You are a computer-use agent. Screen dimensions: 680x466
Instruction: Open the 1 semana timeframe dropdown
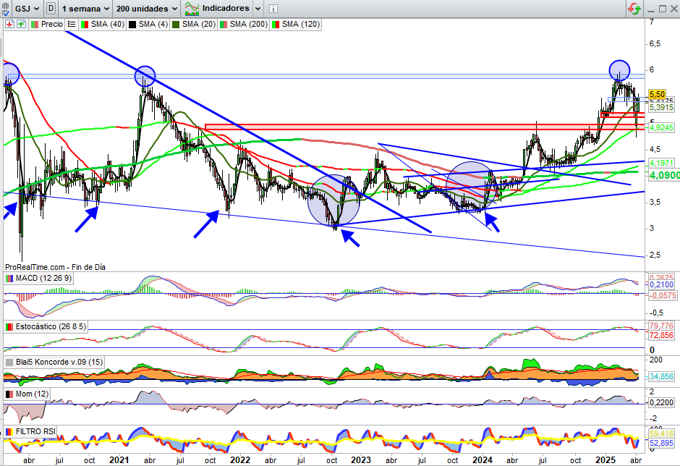[85, 8]
